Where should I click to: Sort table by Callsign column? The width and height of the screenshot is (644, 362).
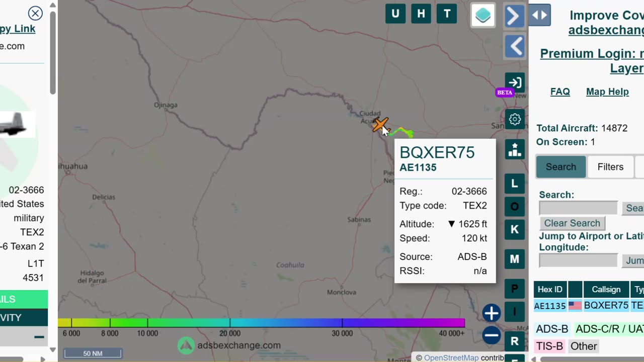click(x=606, y=290)
